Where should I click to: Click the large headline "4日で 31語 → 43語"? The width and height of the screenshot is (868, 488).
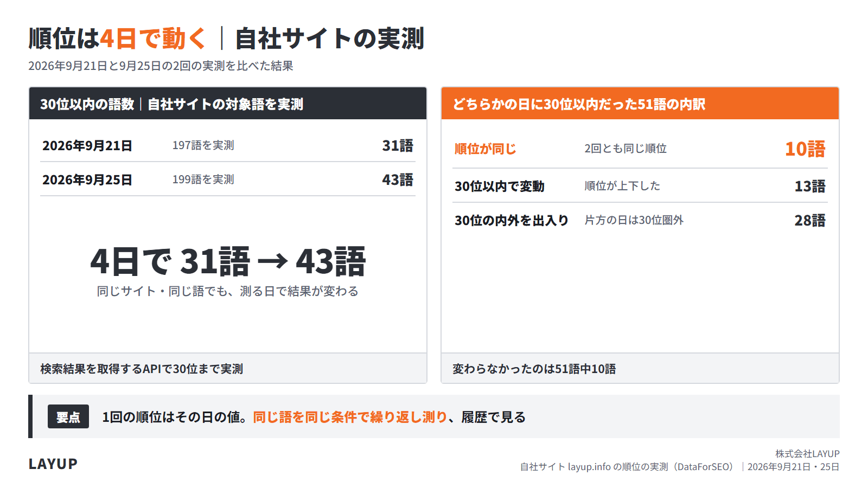point(228,261)
